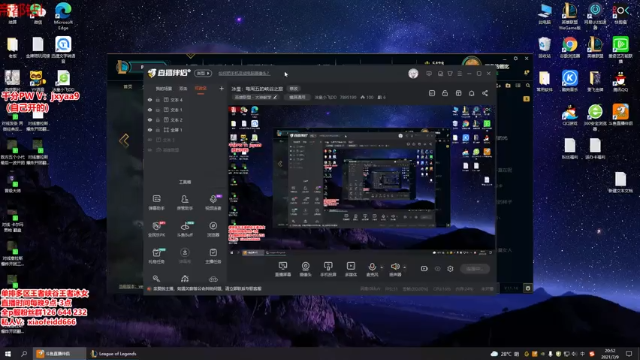Click taskbar search icon

point(24,353)
